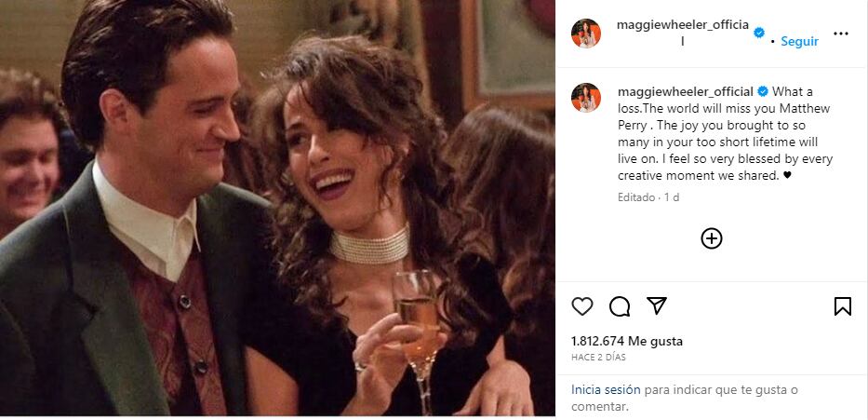Open the three-dot more options menu
The image size is (868, 420).
[841, 34]
